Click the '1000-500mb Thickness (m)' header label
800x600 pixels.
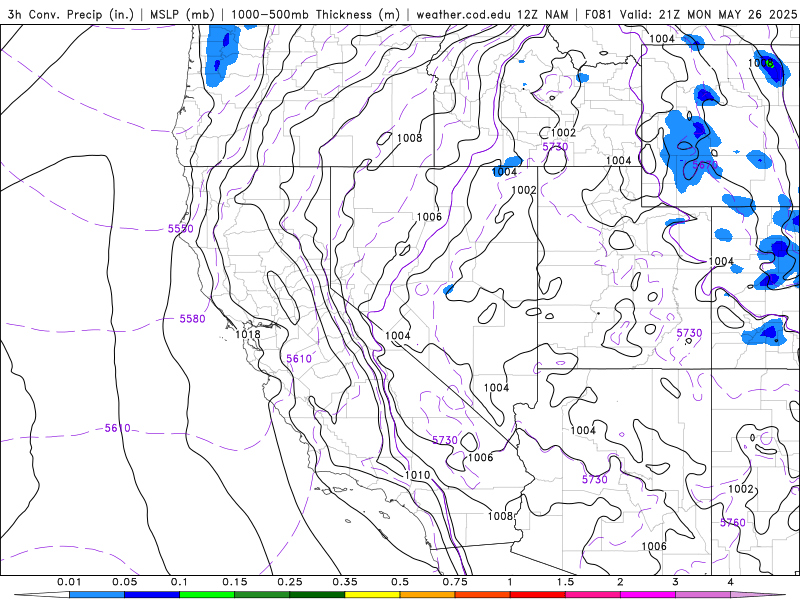tap(315, 15)
